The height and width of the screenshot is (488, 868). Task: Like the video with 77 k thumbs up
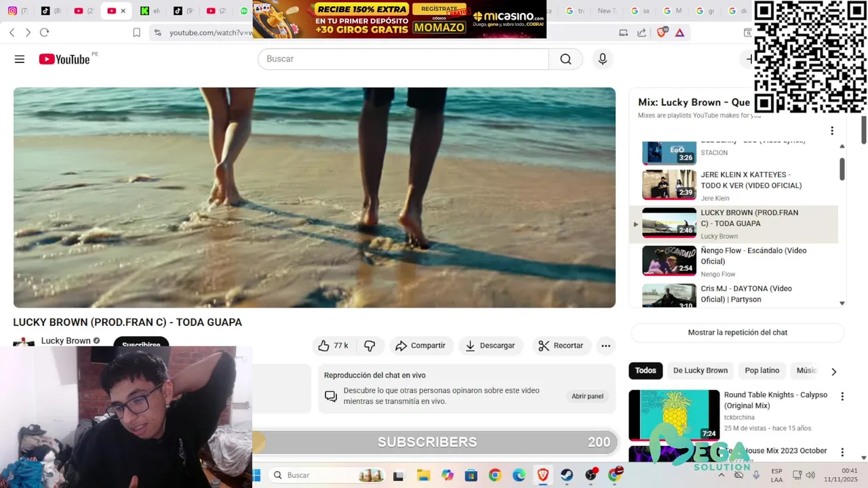point(334,346)
